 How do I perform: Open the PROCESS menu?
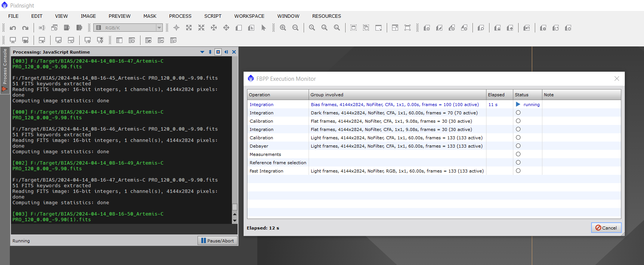pos(180,16)
